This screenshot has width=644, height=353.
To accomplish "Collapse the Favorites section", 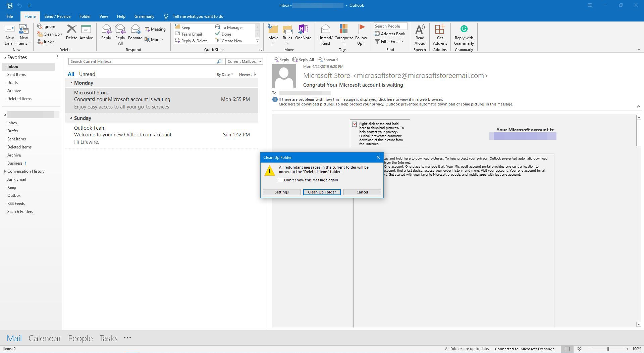I will 5,57.
